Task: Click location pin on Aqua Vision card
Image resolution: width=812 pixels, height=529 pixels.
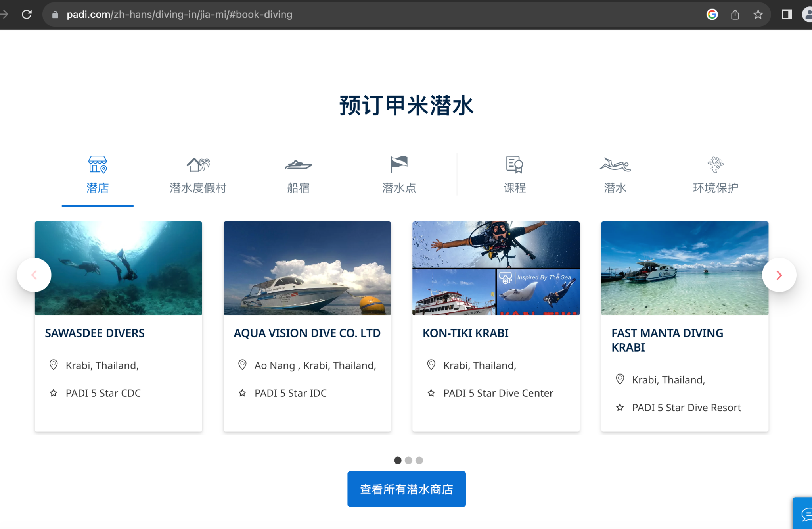Action: (242, 365)
